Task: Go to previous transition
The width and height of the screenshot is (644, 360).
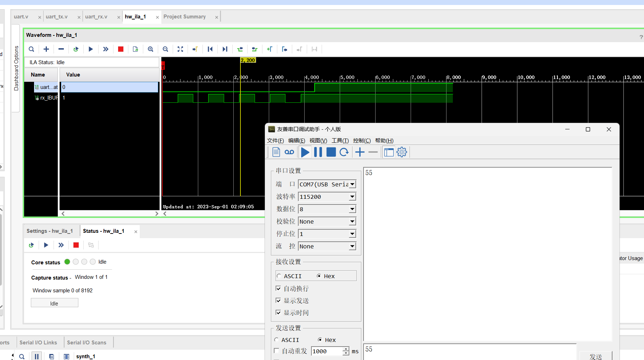Action: click(x=240, y=49)
